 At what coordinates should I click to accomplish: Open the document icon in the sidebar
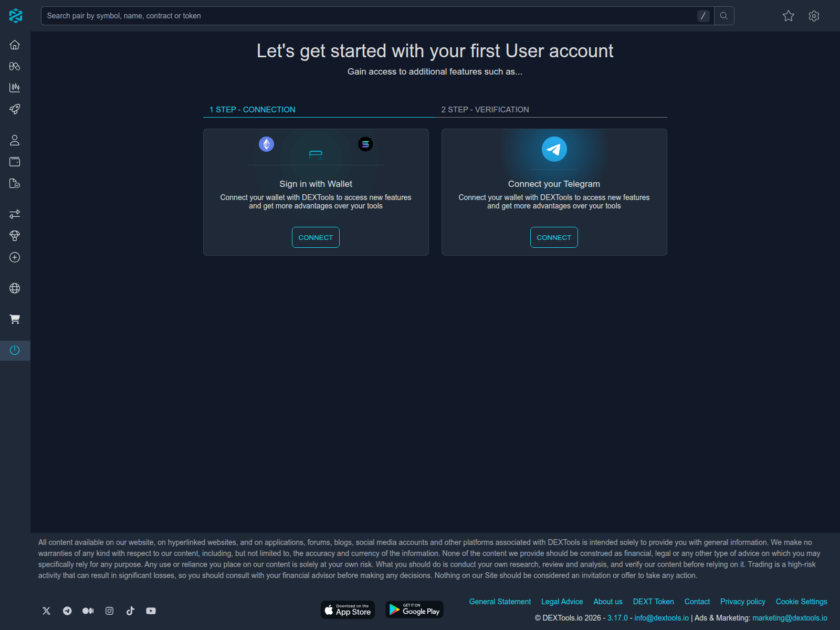[15, 183]
